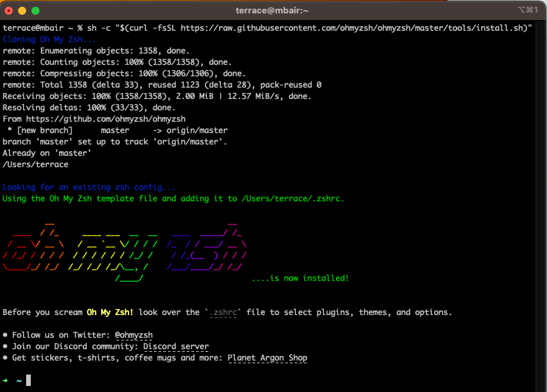Open the @ohmyzsh Twitter link

(x=134, y=335)
